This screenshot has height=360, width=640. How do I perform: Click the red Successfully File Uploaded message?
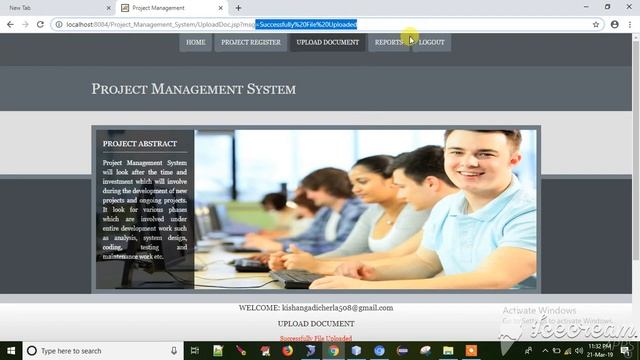pos(316,338)
